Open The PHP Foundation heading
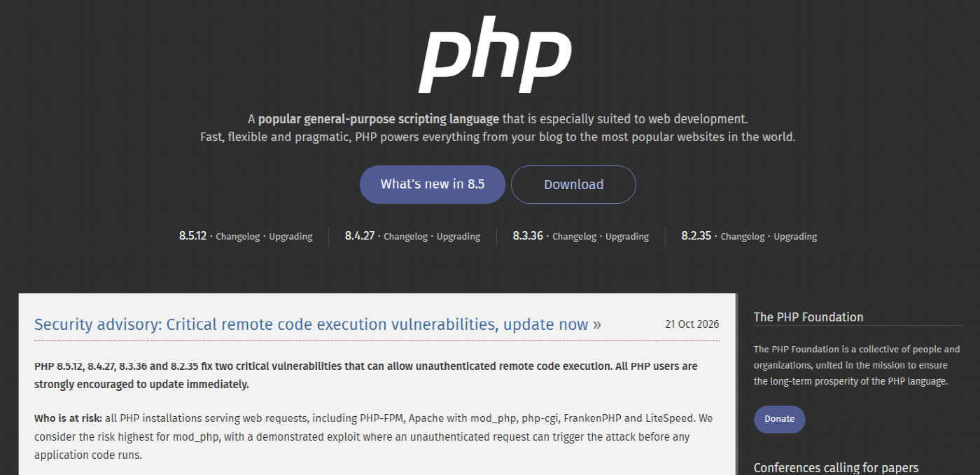980x475 pixels. pos(808,317)
